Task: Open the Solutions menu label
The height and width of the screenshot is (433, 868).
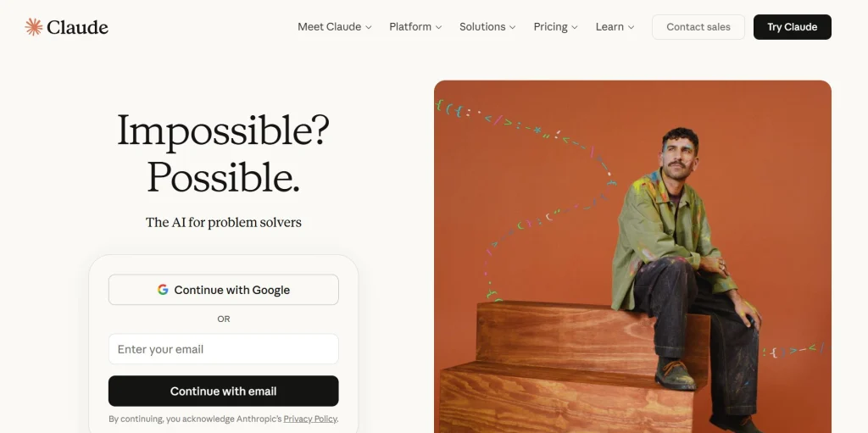Action: tap(482, 27)
